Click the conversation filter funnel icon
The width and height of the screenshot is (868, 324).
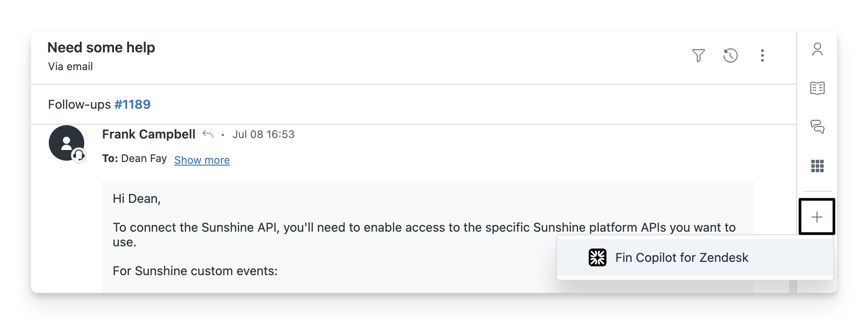[x=698, y=55]
